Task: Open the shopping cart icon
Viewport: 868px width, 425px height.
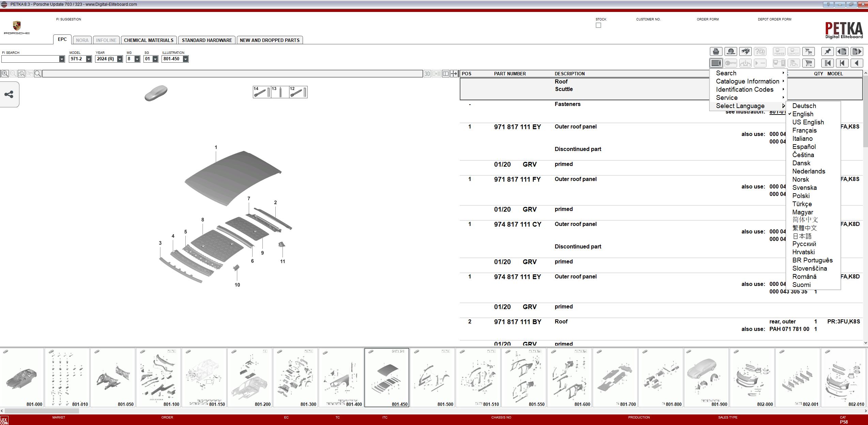Action: tap(809, 51)
